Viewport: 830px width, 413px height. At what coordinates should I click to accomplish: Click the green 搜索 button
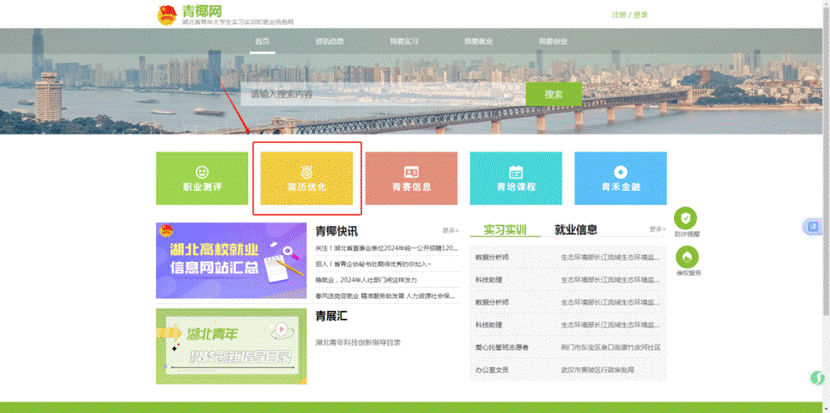[554, 94]
